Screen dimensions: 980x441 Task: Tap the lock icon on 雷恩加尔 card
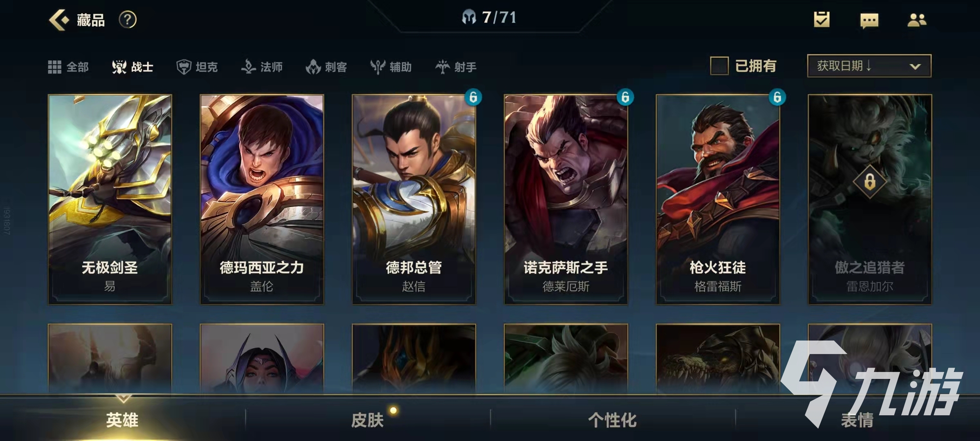pos(870,181)
